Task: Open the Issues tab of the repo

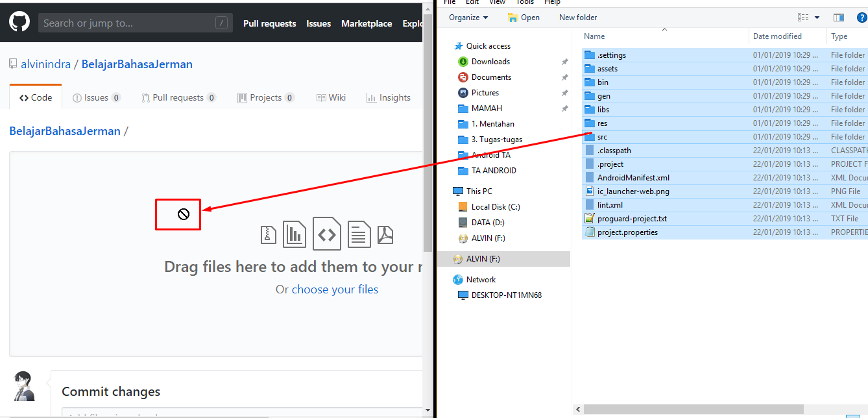Action: pyautogui.click(x=96, y=97)
